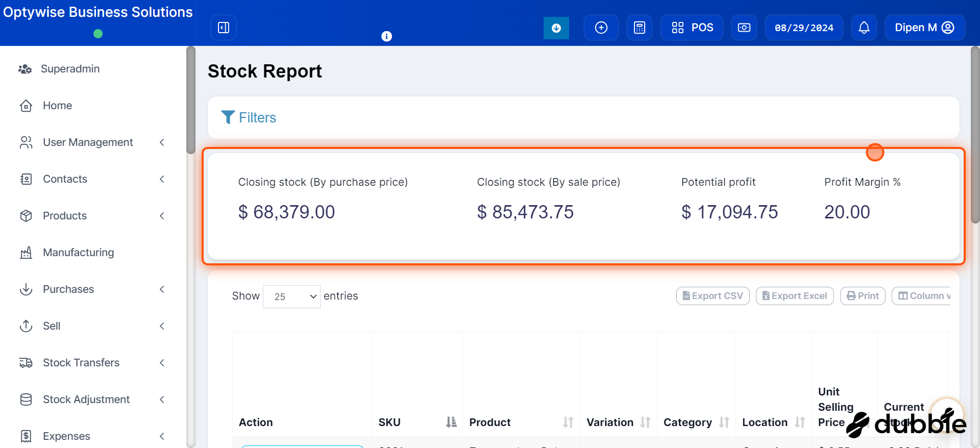Click the Manufacturing factory icon

26,253
